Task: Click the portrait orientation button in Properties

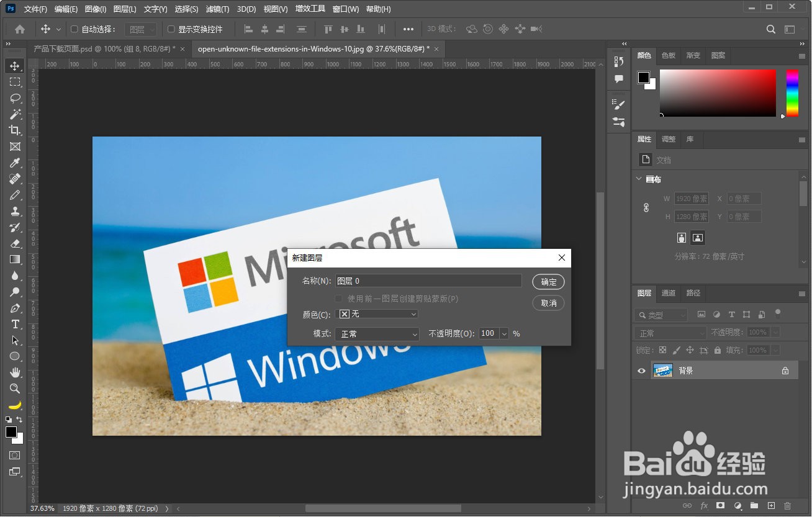Action: coord(682,238)
